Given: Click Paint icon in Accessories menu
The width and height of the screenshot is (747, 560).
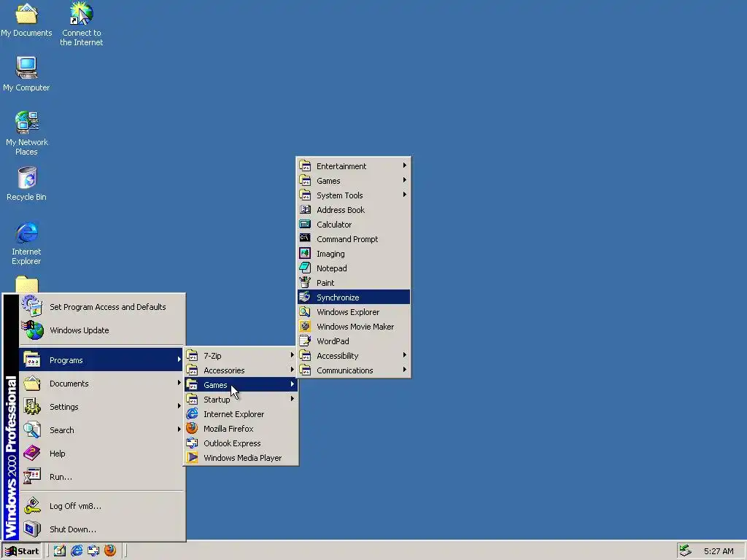Looking at the screenshot, I should coord(305,282).
